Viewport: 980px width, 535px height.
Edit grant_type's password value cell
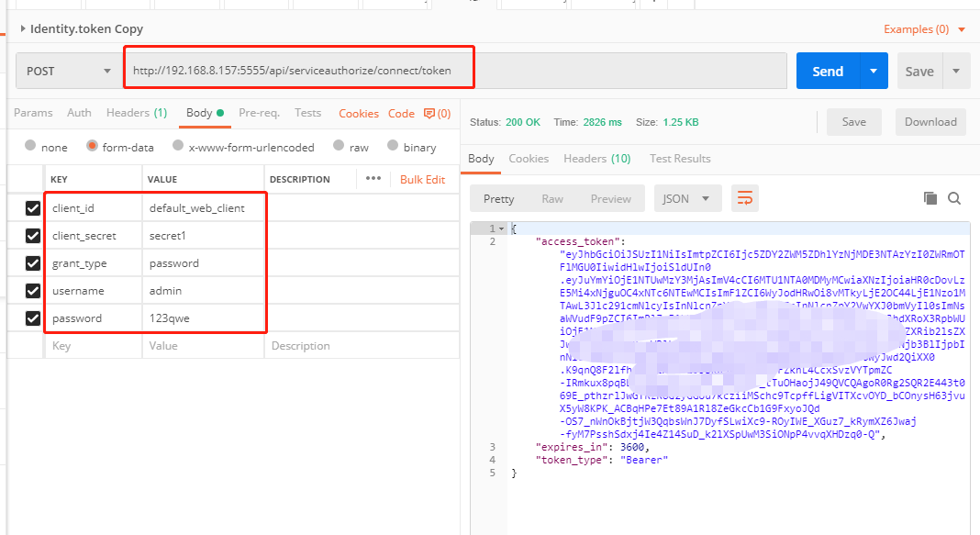203,263
